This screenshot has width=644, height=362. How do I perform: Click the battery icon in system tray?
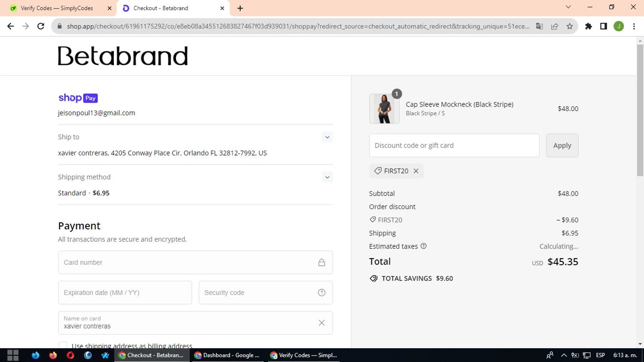pyautogui.click(x=575, y=355)
